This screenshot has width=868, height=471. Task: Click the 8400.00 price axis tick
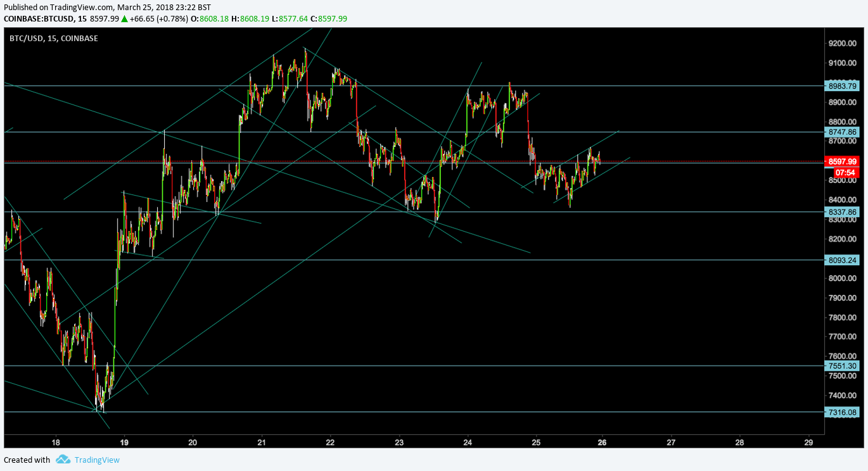point(842,201)
